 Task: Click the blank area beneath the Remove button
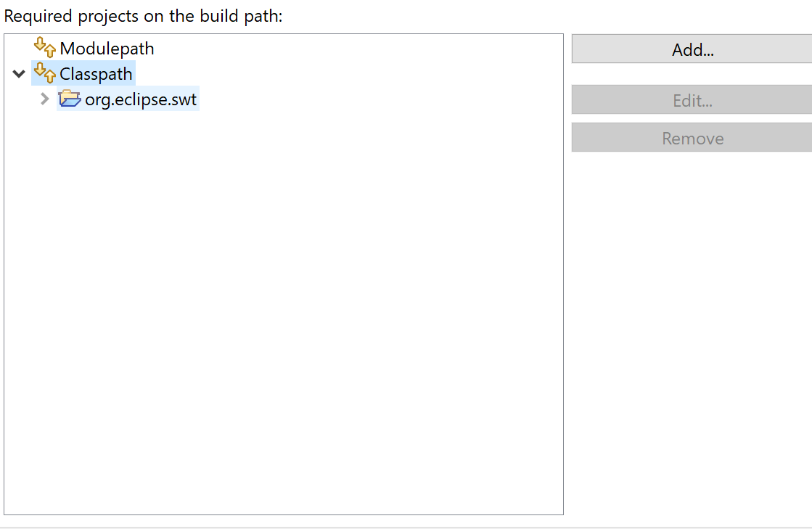pyautogui.click(x=692, y=327)
